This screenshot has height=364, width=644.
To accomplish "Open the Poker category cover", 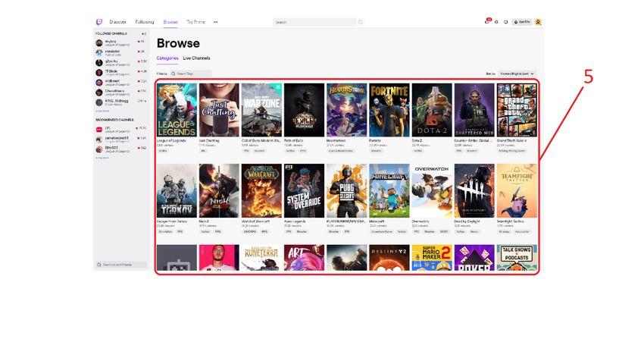I will pos(474,258).
